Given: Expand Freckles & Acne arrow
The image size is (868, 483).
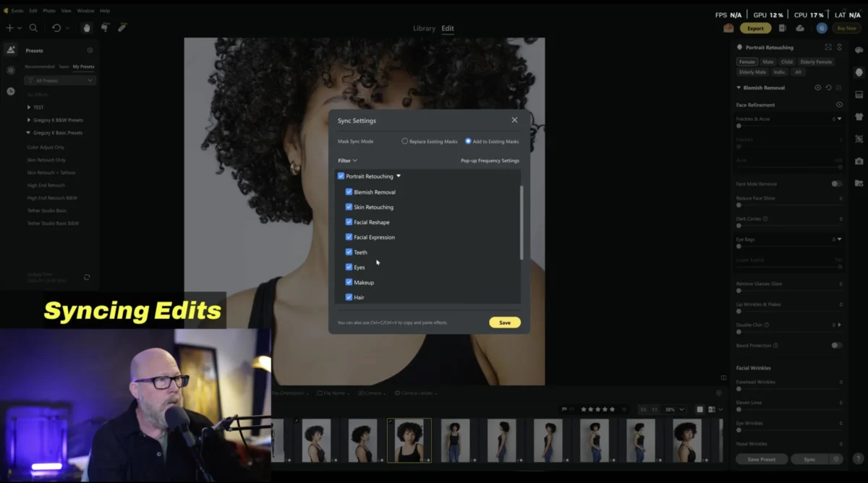Looking at the screenshot, I should pyautogui.click(x=840, y=119).
